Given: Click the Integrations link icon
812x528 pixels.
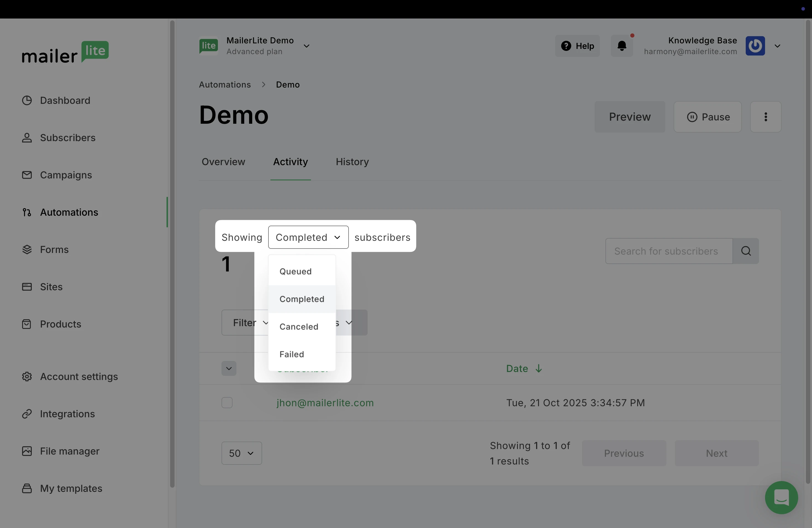Looking at the screenshot, I should coord(27,414).
